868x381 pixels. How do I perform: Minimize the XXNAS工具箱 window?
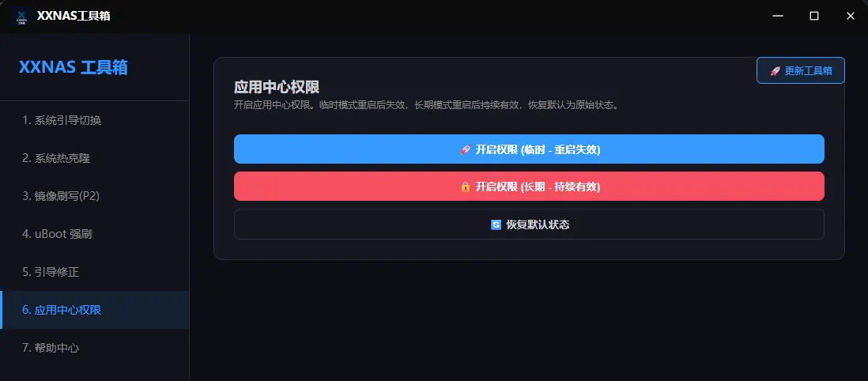coord(778,16)
